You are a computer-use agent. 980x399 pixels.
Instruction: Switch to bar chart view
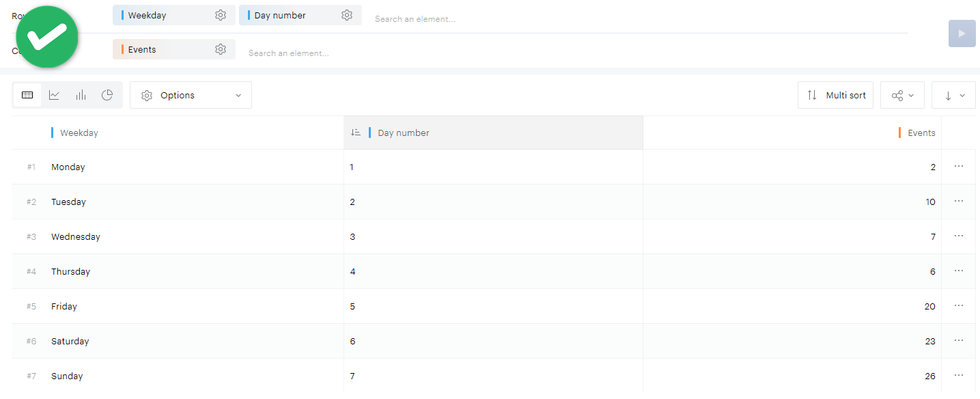pos(81,95)
